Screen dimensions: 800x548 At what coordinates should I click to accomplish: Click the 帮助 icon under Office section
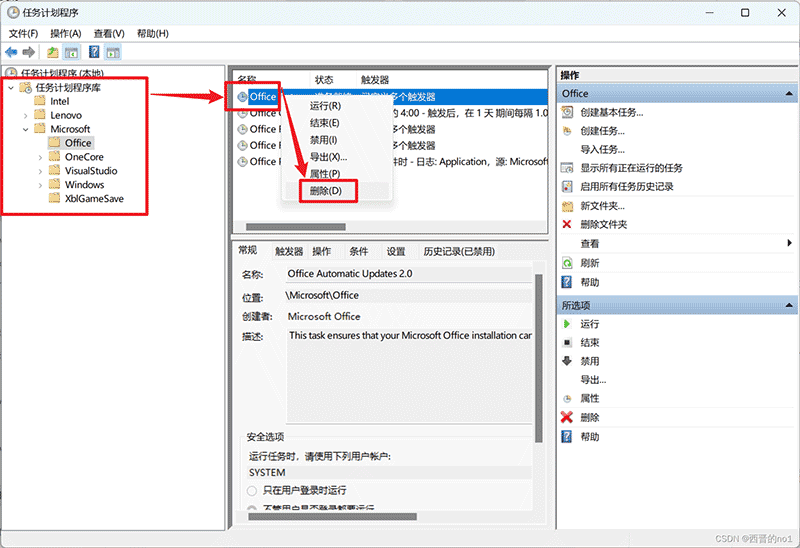(x=567, y=282)
